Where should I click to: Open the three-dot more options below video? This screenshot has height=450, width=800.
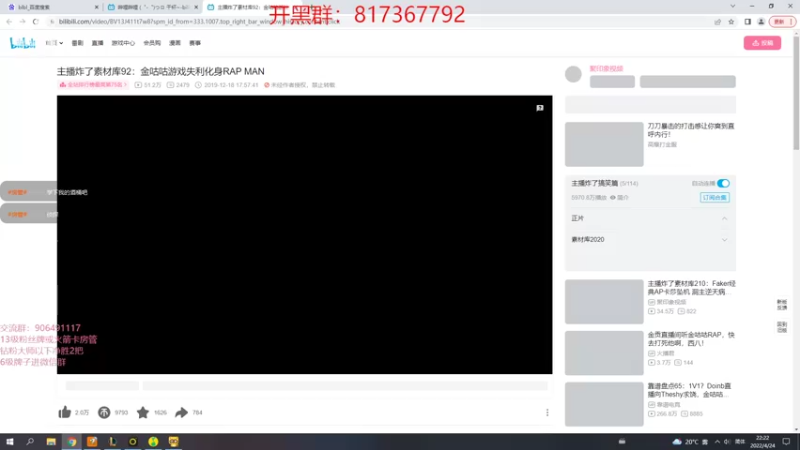(547, 412)
